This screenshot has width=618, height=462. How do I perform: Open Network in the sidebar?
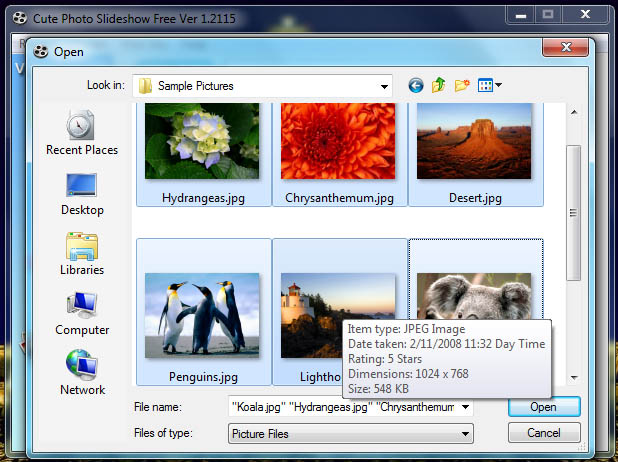coord(82,373)
